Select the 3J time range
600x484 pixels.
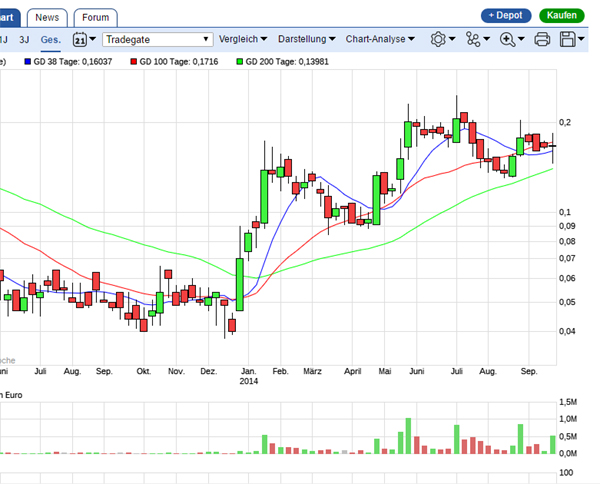click(x=24, y=39)
